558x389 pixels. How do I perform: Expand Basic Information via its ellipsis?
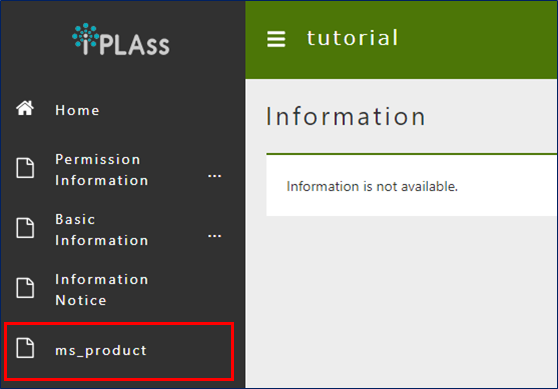[x=215, y=236]
